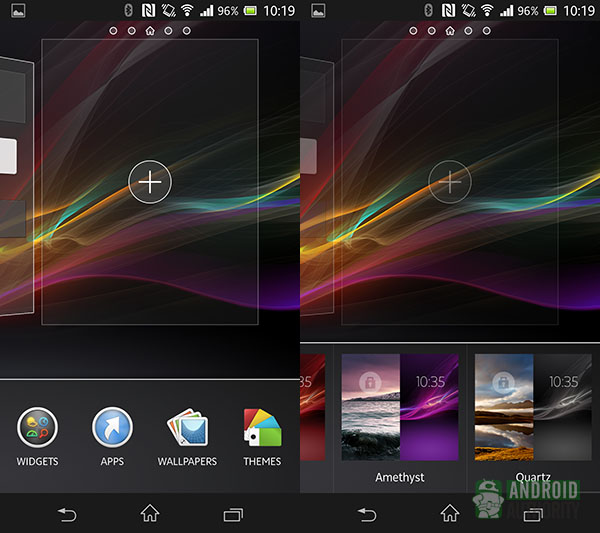Image resolution: width=600 pixels, height=533 pixels.
Task: Tap the second page dot in right screen
Action: tap(432, 31)
